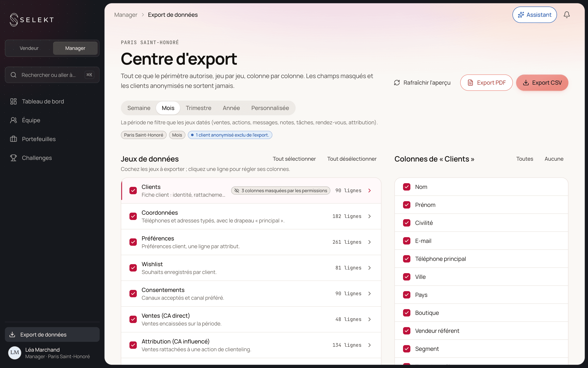Click the breadcrumb separator chevron
This screenshot has width=588, height=368.
coord(143,15)
